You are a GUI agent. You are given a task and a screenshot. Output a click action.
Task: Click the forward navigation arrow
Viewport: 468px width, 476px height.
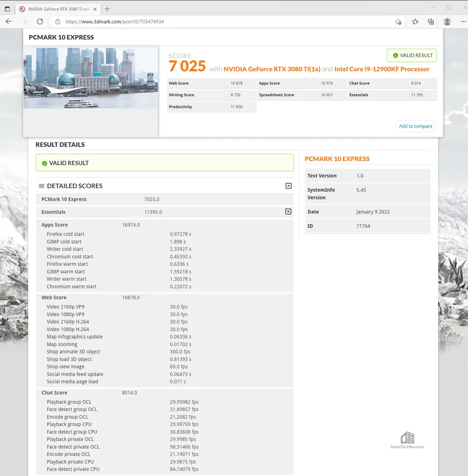point(24,22)
